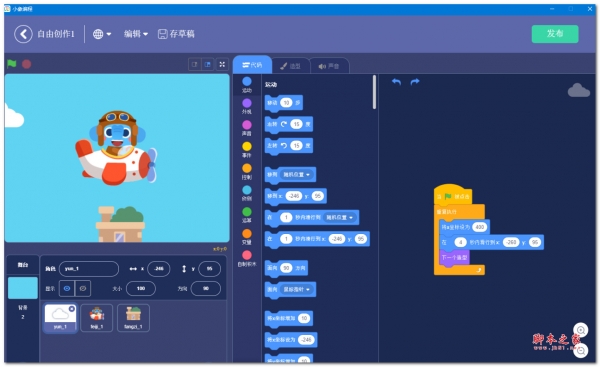Image resolution: width=600 pixels, height=367 pixels.
Task: Click the red stop button
Action: point(26,64)
